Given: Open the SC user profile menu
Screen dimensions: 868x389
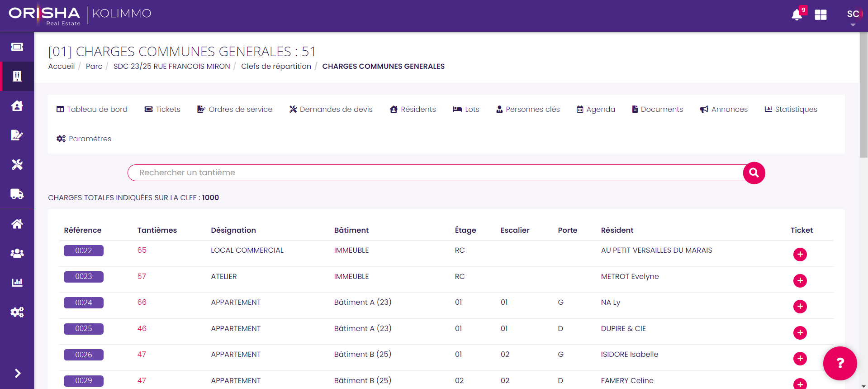Looking at the screenshot, I should (x=853, y=14).
